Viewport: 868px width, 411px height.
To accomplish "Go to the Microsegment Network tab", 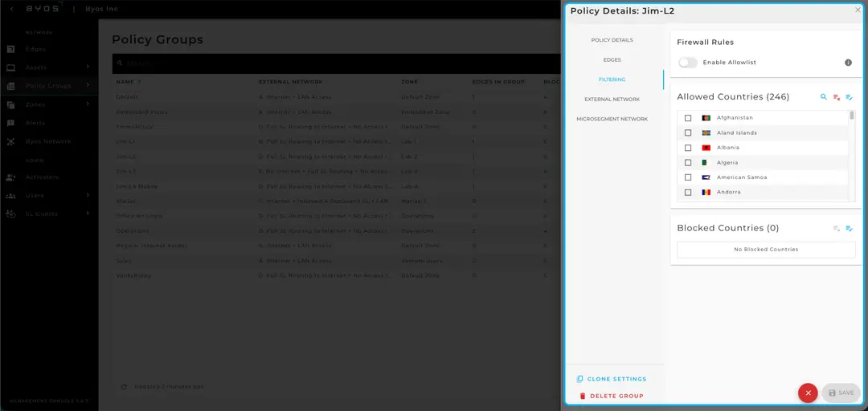I will pos(612,119).
